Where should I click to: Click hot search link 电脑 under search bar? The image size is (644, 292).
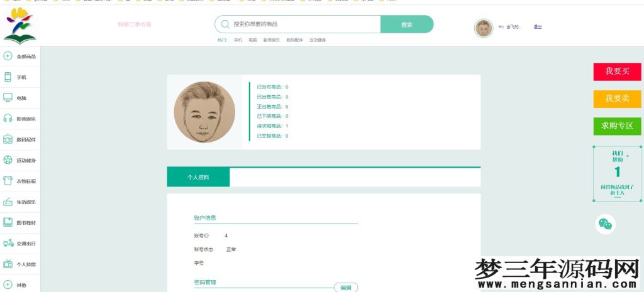[253, 40]
